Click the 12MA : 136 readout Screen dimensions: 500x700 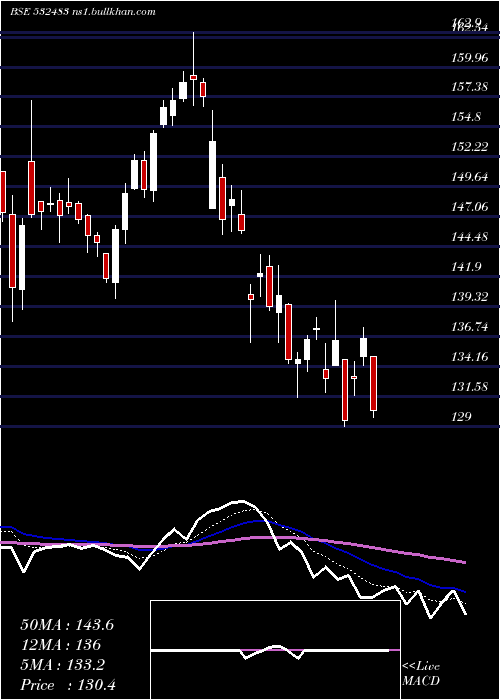click(x=60, y=645)
